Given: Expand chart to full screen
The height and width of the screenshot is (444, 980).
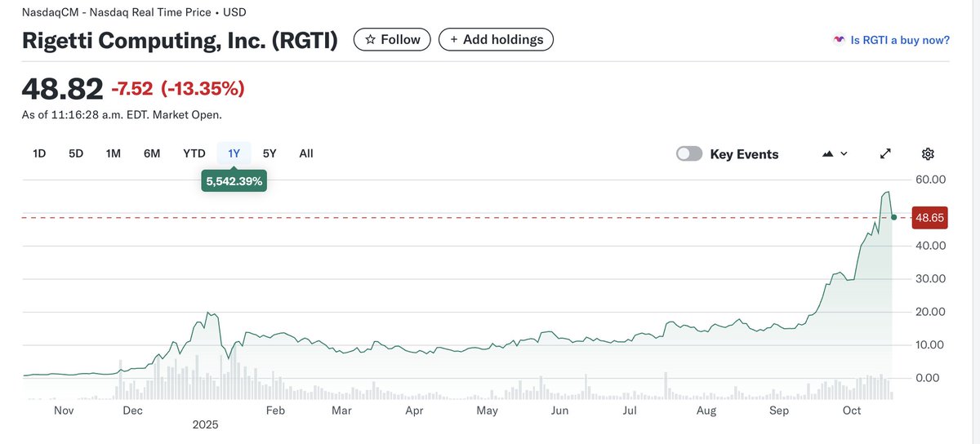Looking at the screenshot, I should (885, 154).
